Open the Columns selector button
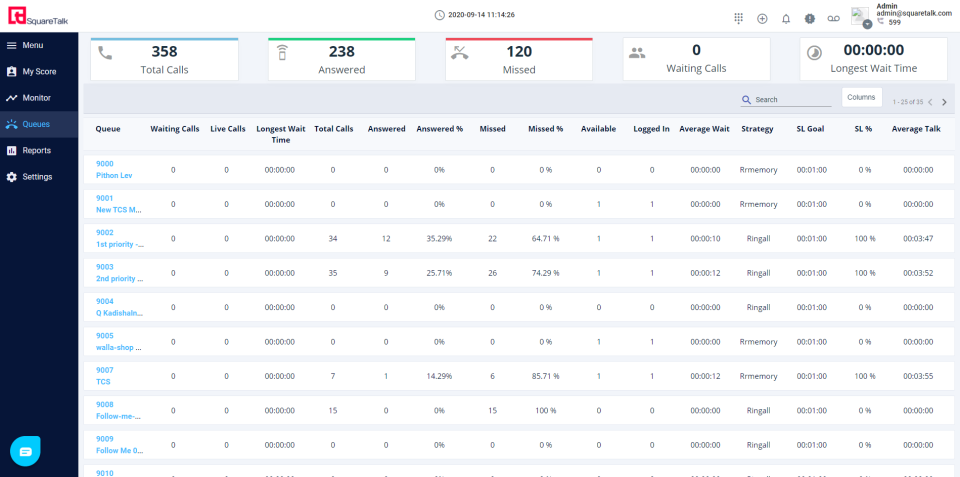This screenshot has width=960, height=477. (x=861, y=97)
